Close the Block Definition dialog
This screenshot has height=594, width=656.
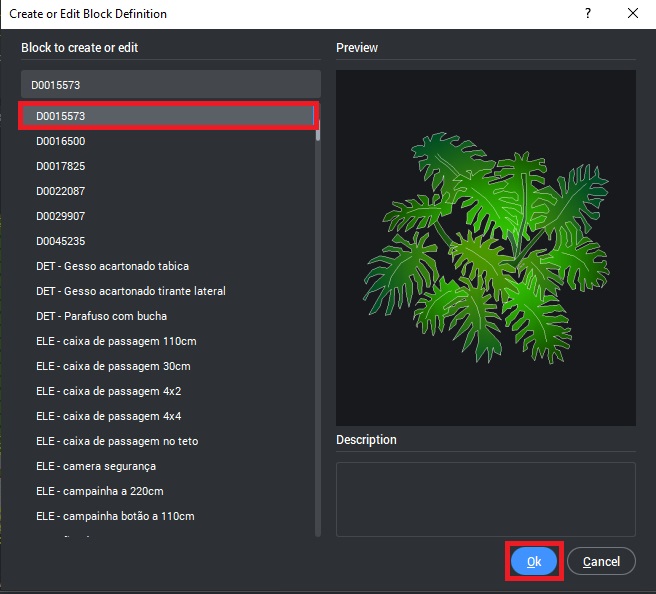tap(633, 14)
